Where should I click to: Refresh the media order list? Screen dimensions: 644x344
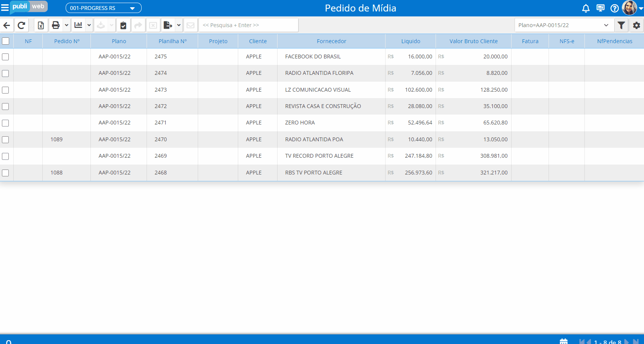coord(21,25)
